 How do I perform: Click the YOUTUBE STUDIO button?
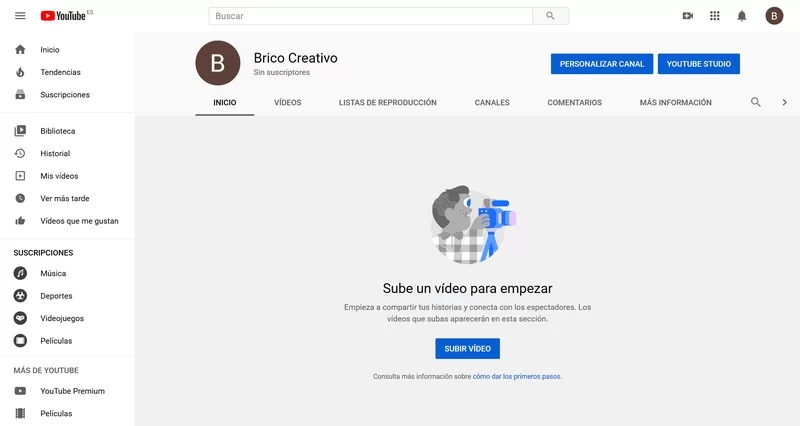[x=698, y=64]
